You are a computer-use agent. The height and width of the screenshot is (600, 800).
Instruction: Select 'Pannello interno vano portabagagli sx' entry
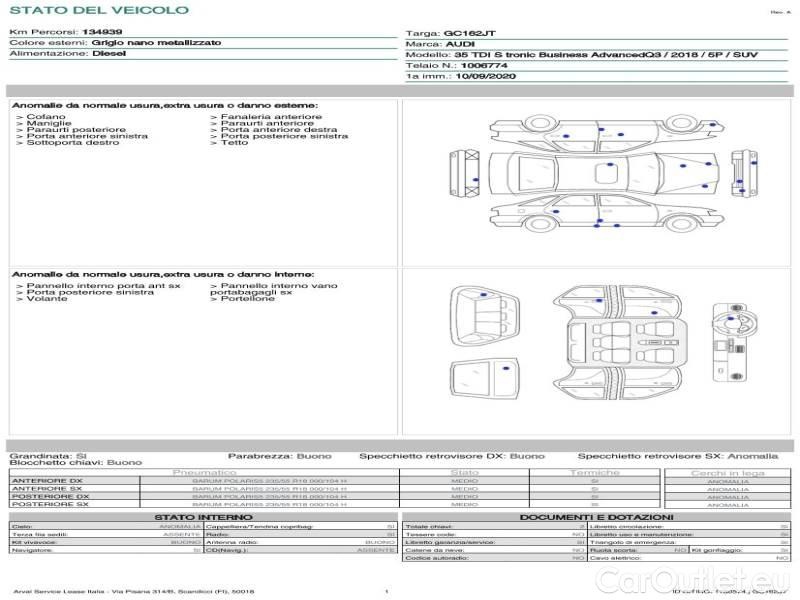point(274,289)
